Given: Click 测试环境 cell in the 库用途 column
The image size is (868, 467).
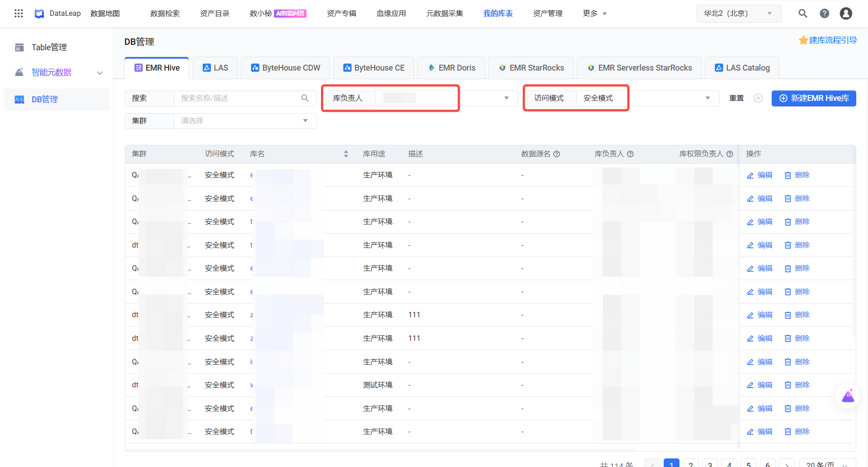Looking at the screenshot, I should (x=377, y=385).
